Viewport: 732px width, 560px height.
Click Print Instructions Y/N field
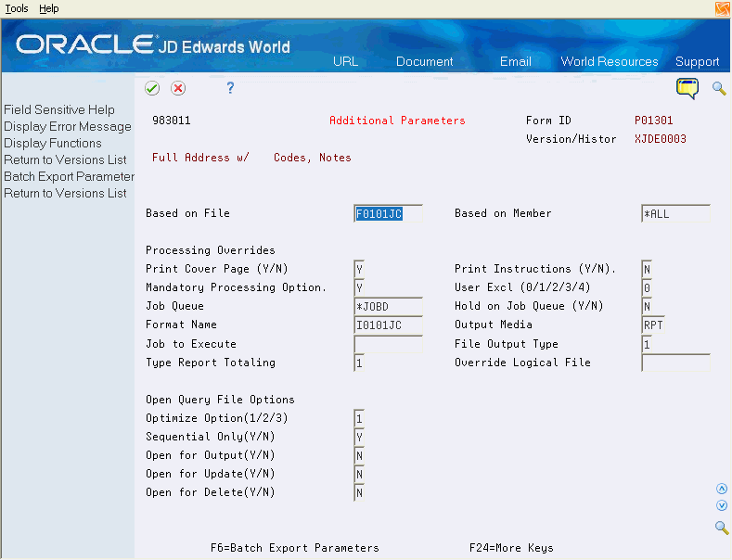click(x=647, y=269)
